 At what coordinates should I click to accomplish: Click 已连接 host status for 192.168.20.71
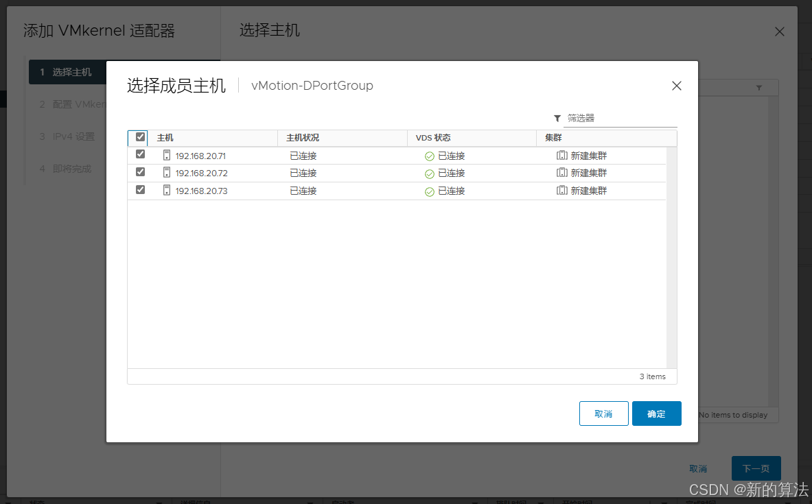tap(303, 156)
